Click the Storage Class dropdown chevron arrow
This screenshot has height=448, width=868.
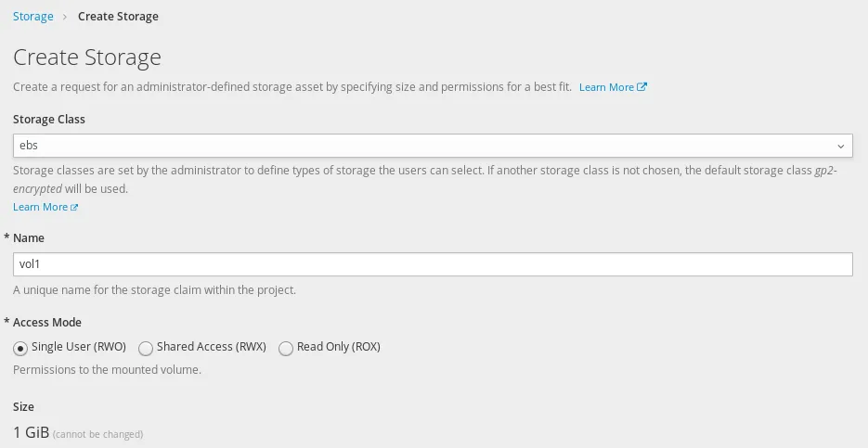coord(841,147)
